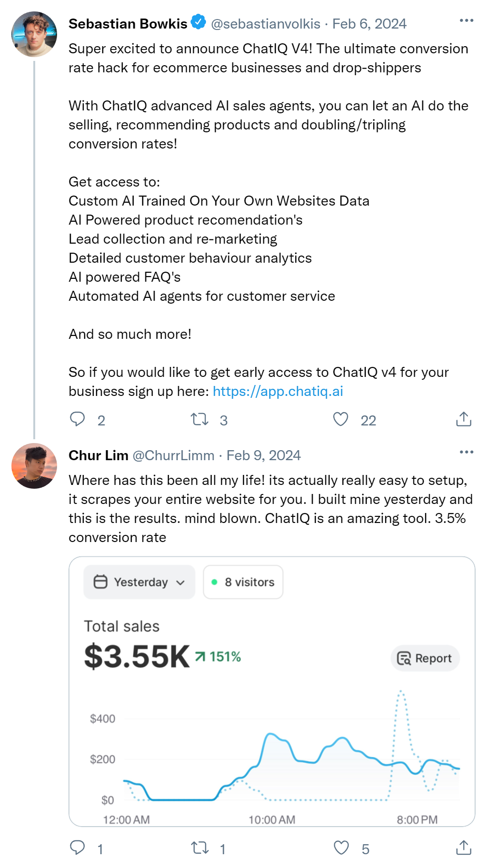Open the Feb 9, 2024 tweet timestamp

[x=263, y=455]
